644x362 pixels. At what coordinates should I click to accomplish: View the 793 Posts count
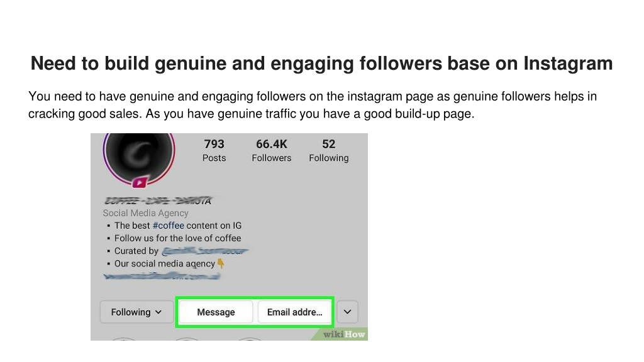214,150
